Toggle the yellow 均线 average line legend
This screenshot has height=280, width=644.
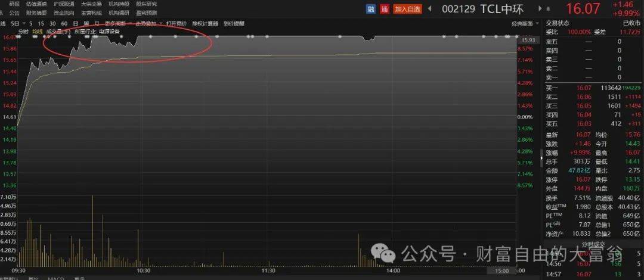point(38,31)
